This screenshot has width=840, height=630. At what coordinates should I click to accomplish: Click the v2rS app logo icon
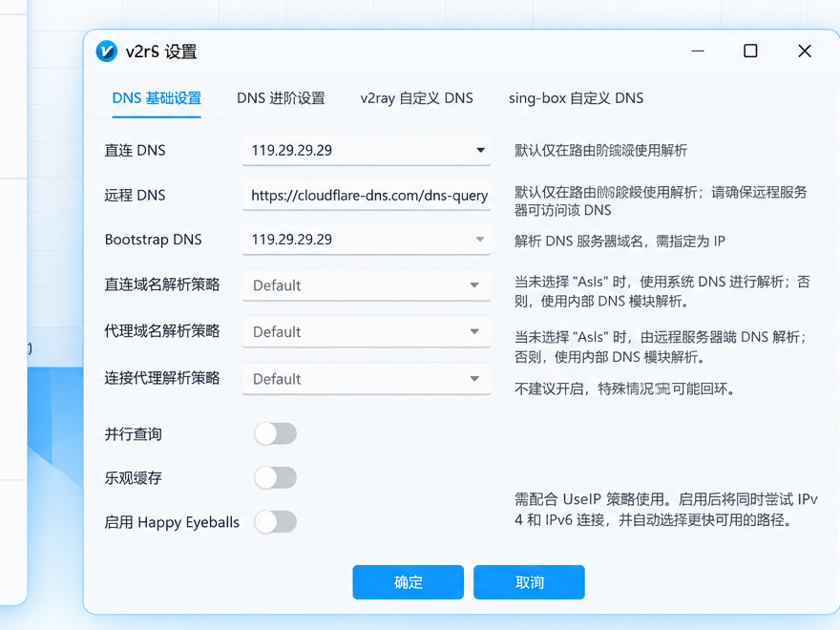tap(107, 52)
